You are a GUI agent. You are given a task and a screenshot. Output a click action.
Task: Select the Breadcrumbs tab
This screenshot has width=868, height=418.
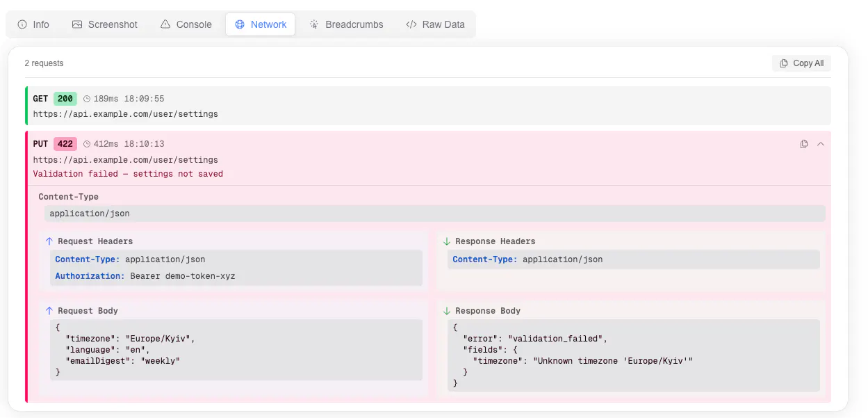click(346, 24)
